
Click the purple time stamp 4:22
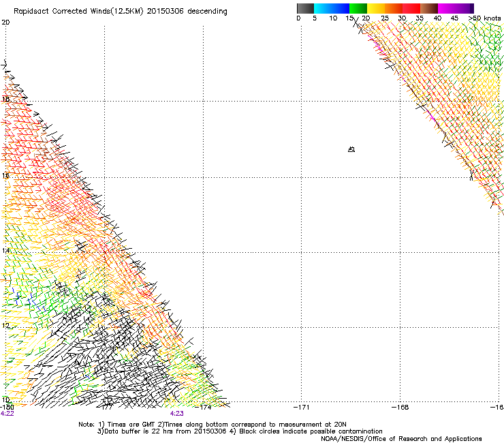(7, 414)
